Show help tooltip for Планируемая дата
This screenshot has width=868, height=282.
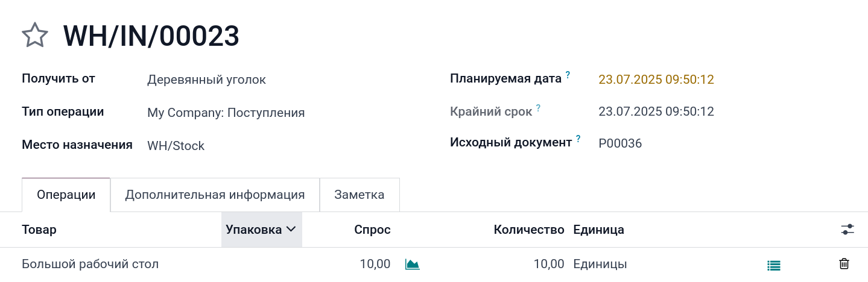568,75
